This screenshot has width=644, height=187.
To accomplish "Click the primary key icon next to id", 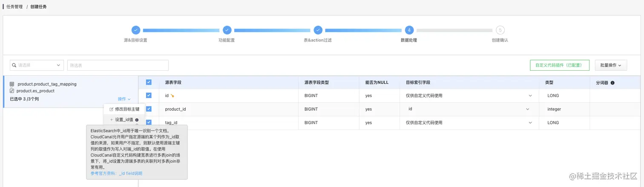I will click(x=172, y=96).
